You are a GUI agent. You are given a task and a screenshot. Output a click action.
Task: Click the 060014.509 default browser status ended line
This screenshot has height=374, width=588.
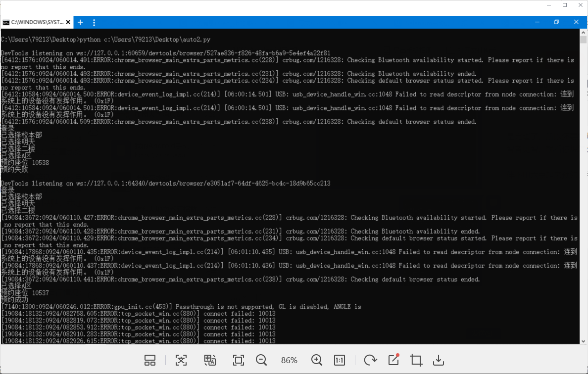[x=239, y=121]
